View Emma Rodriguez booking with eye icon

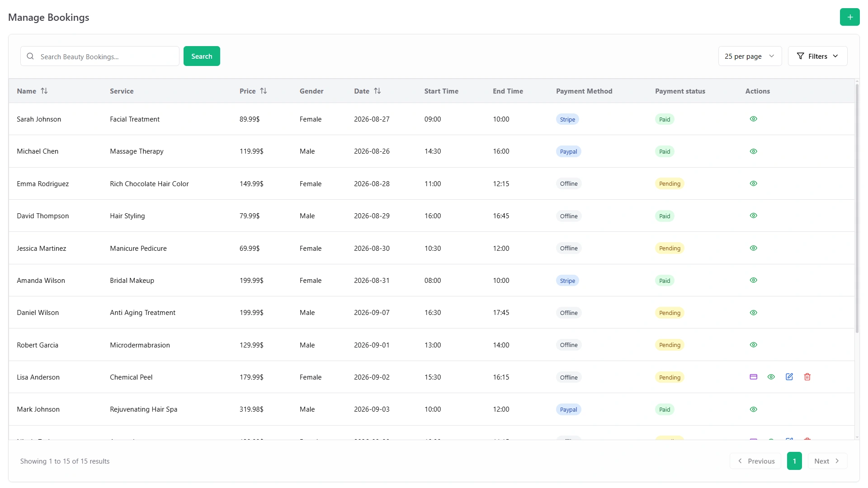(x=753, y=183)
